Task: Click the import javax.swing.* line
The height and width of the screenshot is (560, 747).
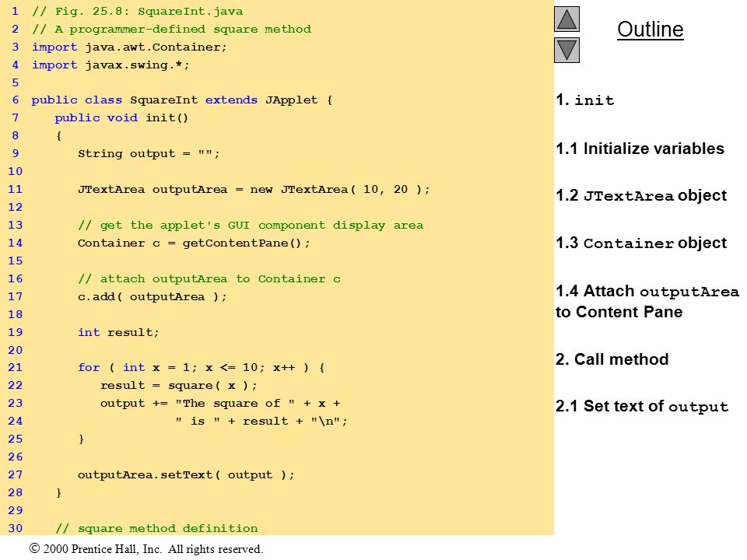Action: pos(110,65)
